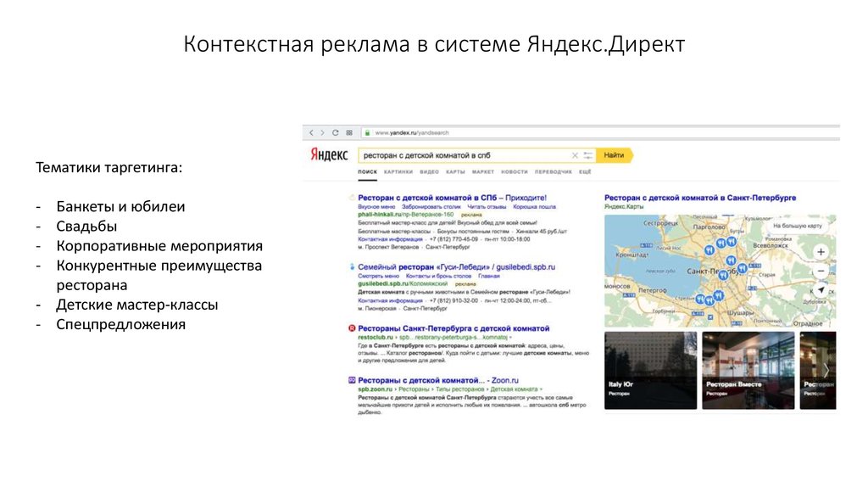Open Рестораны Санкт-Петербурга с детской комнатой result

(x=453, y=328)
